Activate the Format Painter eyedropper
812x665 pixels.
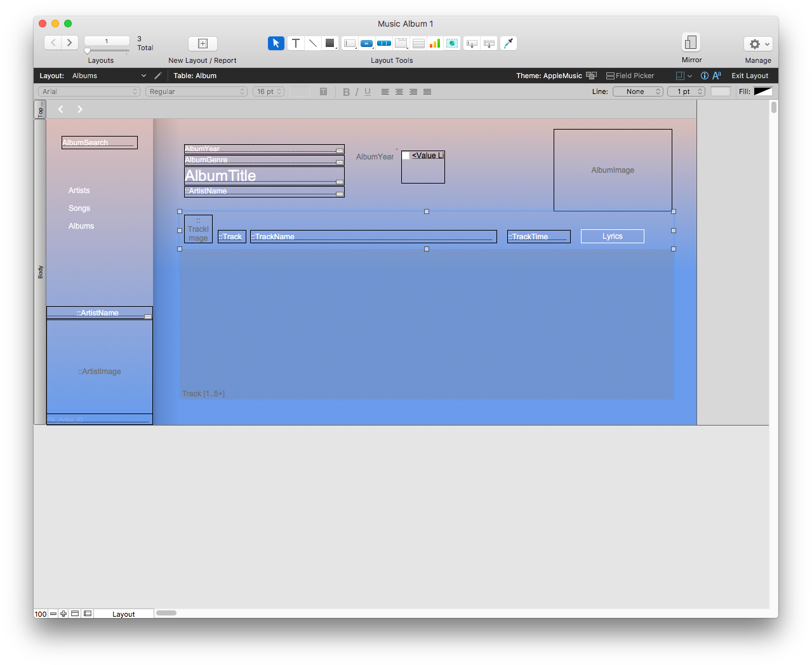(509, 43)
